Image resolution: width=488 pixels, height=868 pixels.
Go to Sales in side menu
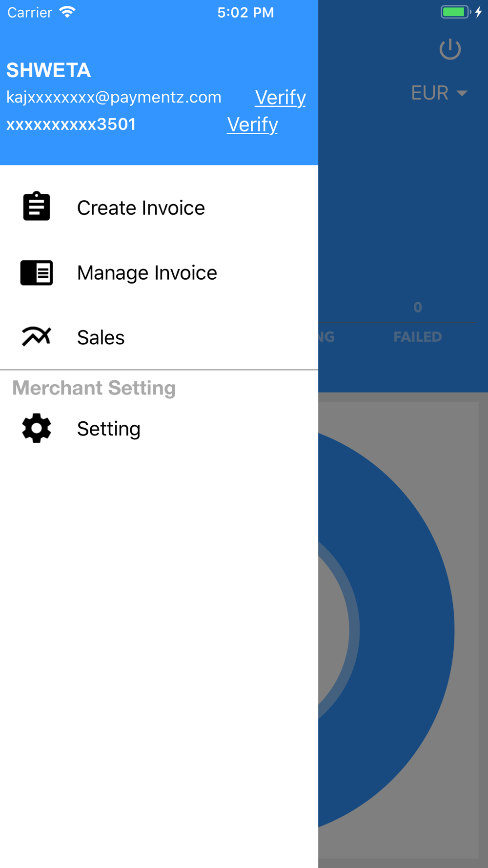(x=159, y=337)
